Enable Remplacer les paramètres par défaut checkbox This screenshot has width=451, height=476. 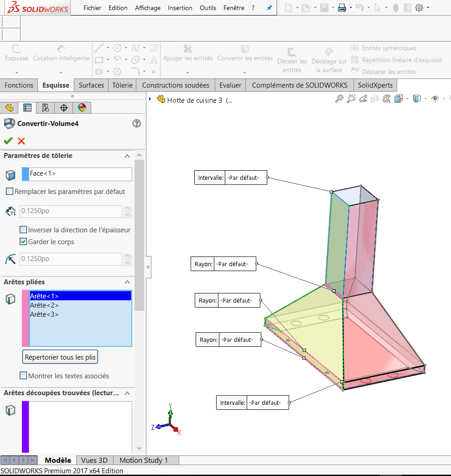click(10, 192)
